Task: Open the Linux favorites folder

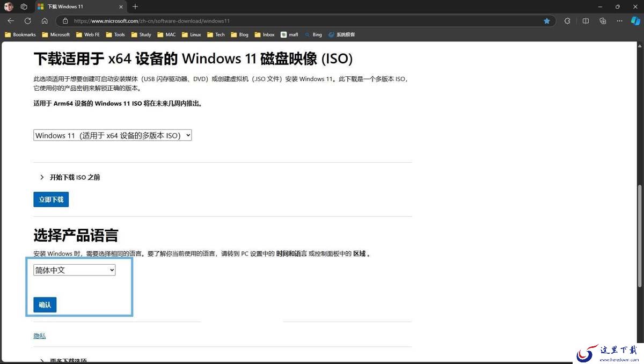Action: [191, 34]
